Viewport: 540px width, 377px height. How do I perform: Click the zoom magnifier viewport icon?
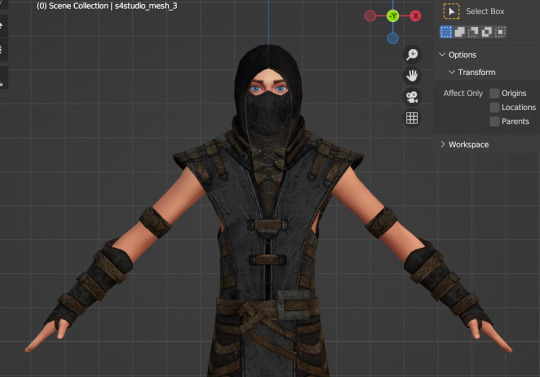[x=412, y=54]
